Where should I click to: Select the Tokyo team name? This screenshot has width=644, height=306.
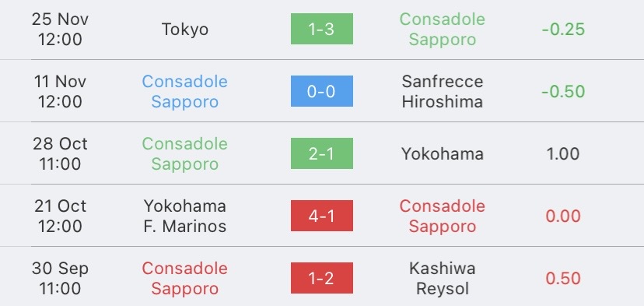tap(185, 30)
